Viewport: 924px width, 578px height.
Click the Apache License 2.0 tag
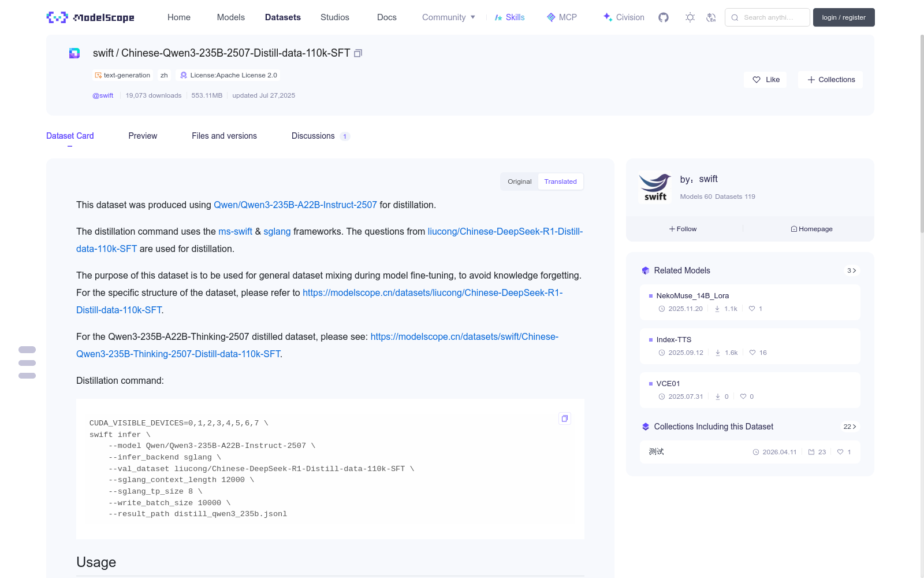[x=229, y=75]
